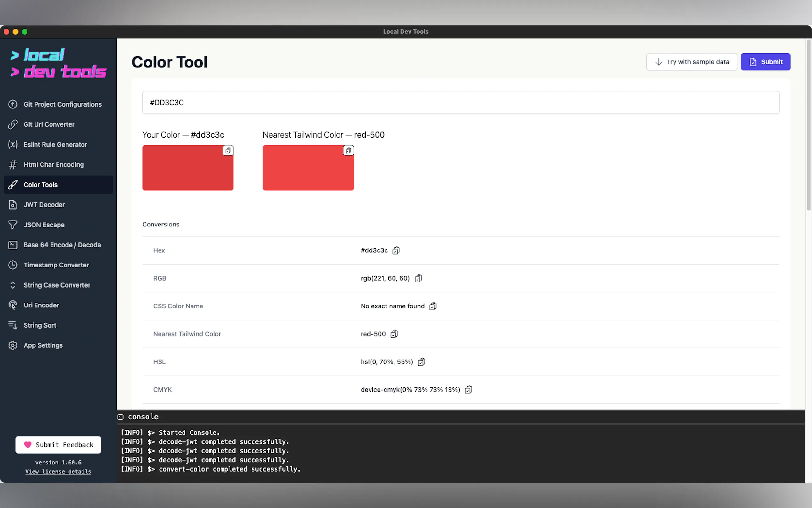Click the Git Url Converter link icon
Screen dimensions: 812x508
[13, 124]
